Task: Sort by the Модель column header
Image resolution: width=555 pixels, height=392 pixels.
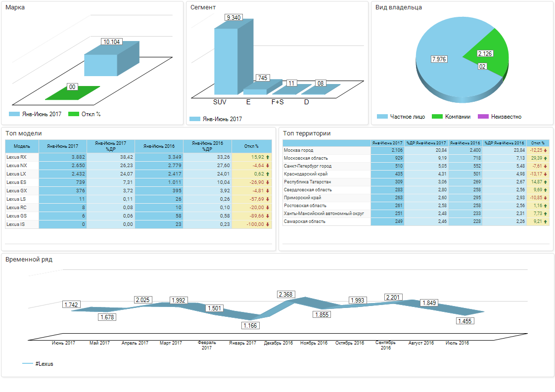Action: pos(22,146)
